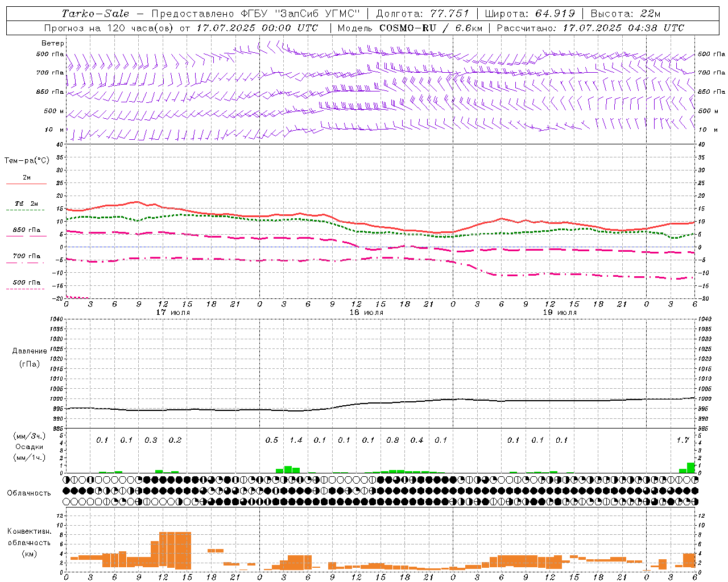Click the dashed line sample under '500 гПа' legend
728x582 pixels.
pyautogui.click(x=25, y=289)
